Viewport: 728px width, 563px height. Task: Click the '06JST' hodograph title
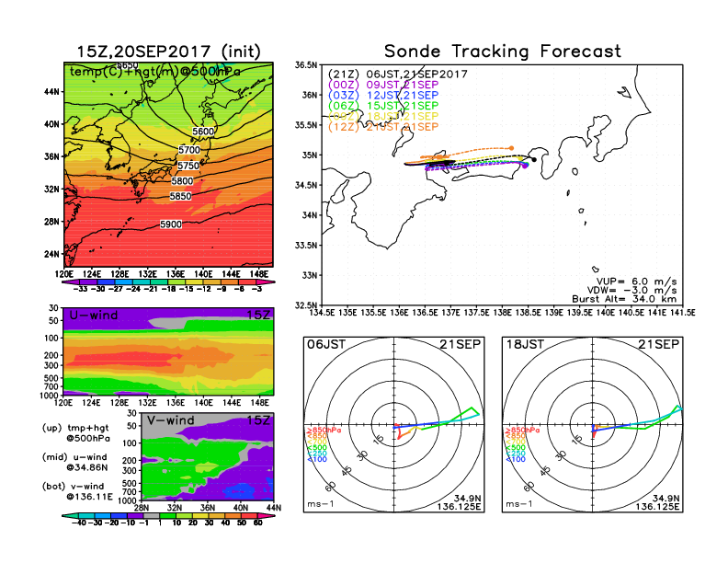pos(326,344)
